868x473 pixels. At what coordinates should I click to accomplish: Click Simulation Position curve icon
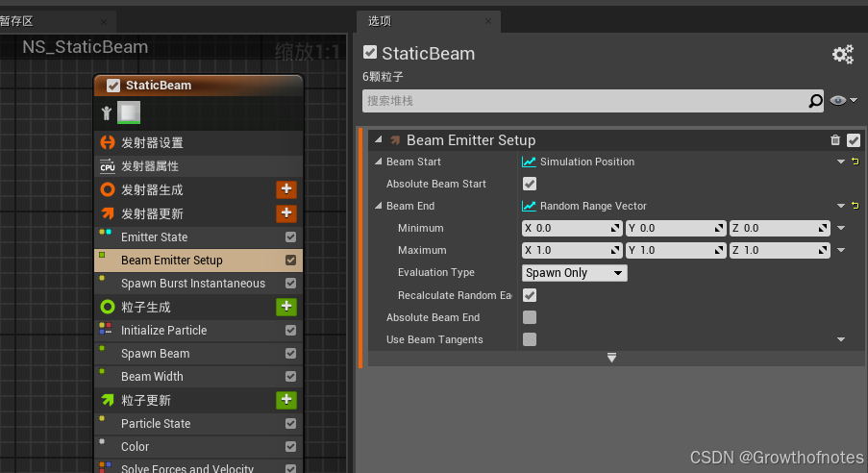coord(529,162)
